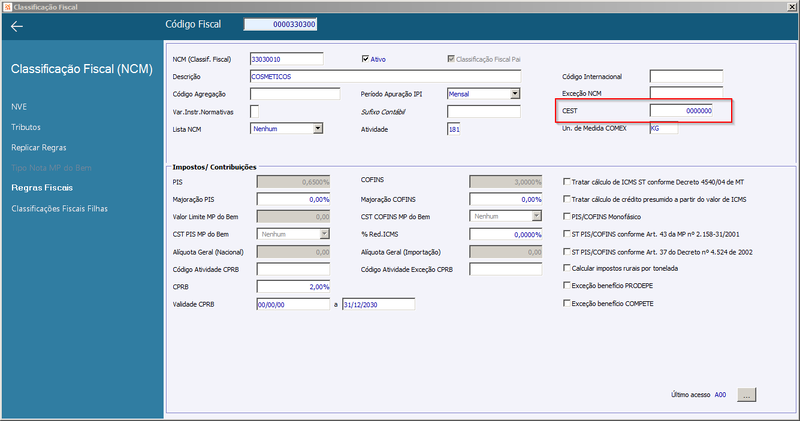
Task: Open Tributos in the sidebar
Action: (x=26, y=127)
